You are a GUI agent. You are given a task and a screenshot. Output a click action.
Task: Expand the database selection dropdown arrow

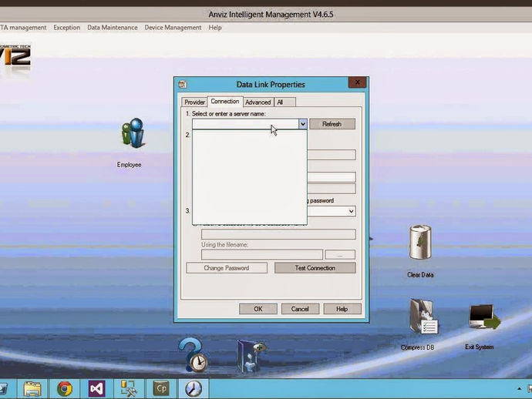[x=351, y=211]
